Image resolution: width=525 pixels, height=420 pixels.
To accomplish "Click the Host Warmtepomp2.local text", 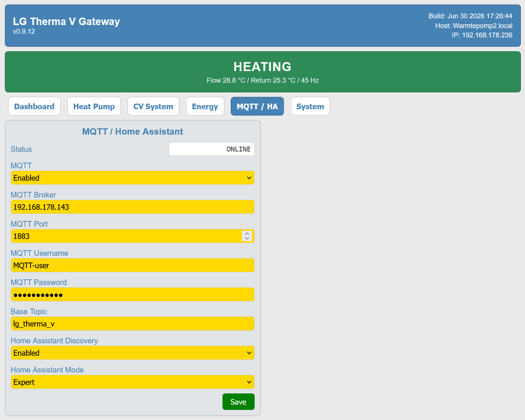I will [x=474, y=26].
